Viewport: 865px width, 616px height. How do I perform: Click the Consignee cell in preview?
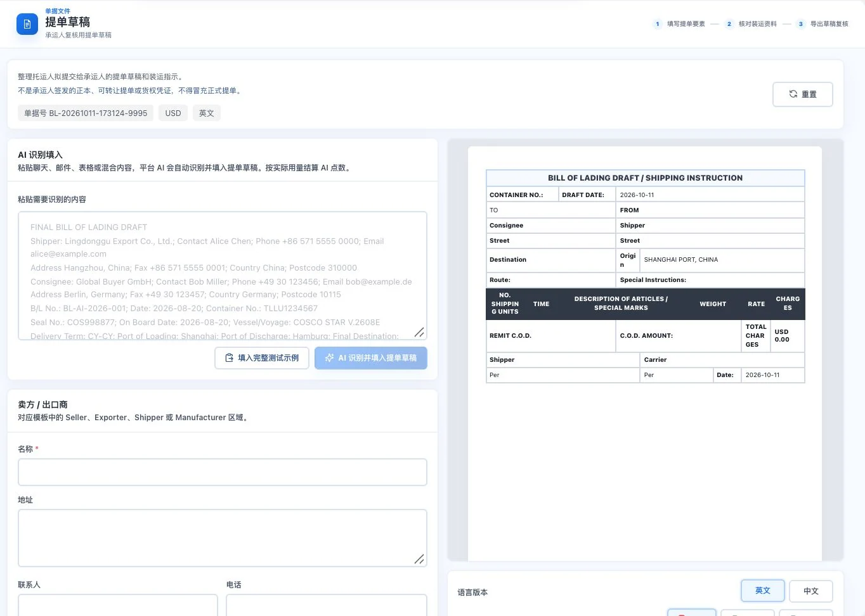[550, 226]
